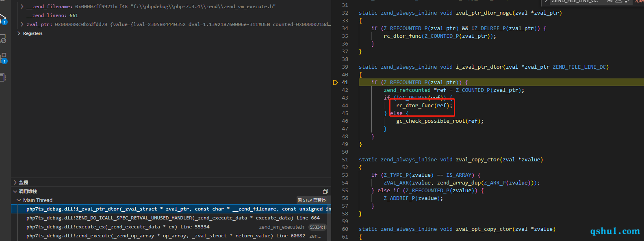
Task: Click line number 39 in the gutter
Action: tap(345, 67)
